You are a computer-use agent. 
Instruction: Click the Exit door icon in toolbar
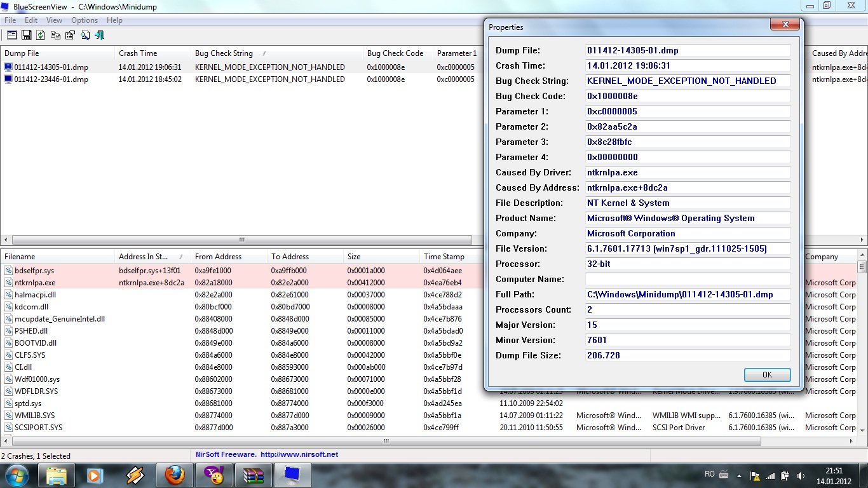point(99,35)
